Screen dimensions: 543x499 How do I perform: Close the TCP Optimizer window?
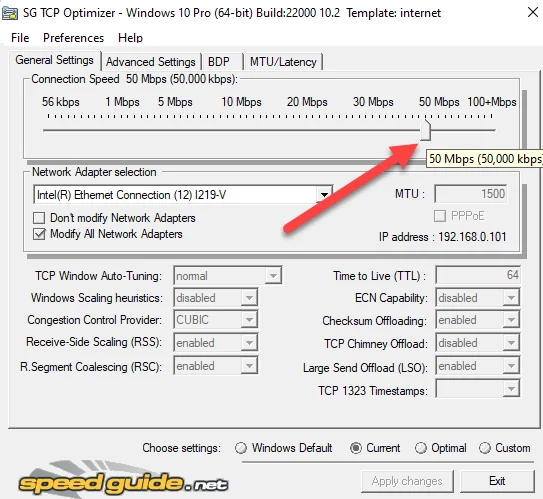point(533,12)
